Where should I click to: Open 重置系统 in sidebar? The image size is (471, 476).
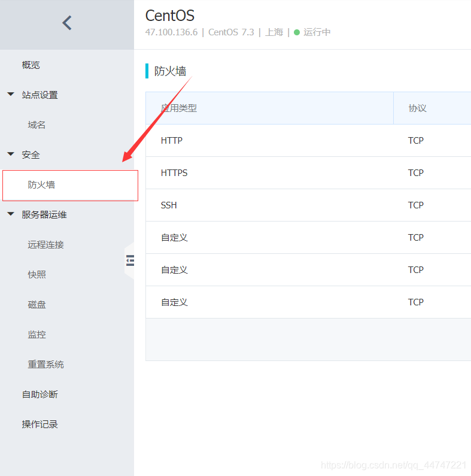[x=45, y=364]
